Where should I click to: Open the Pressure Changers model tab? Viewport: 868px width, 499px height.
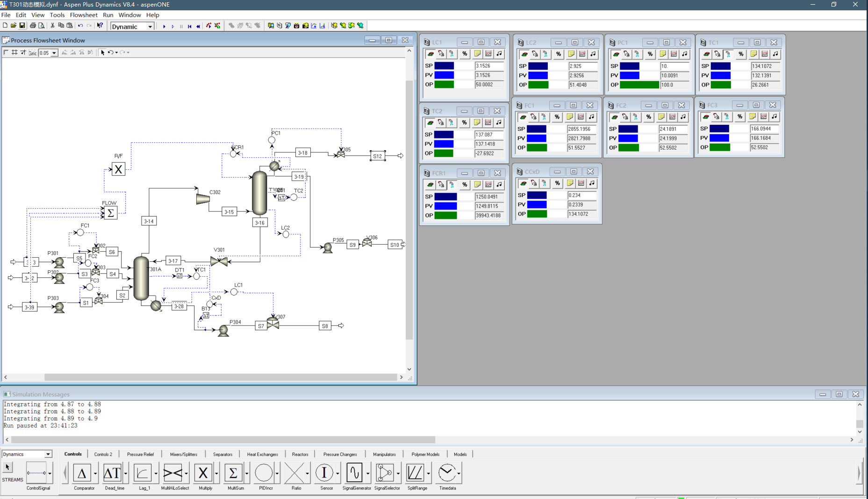(x=340, y=454)
